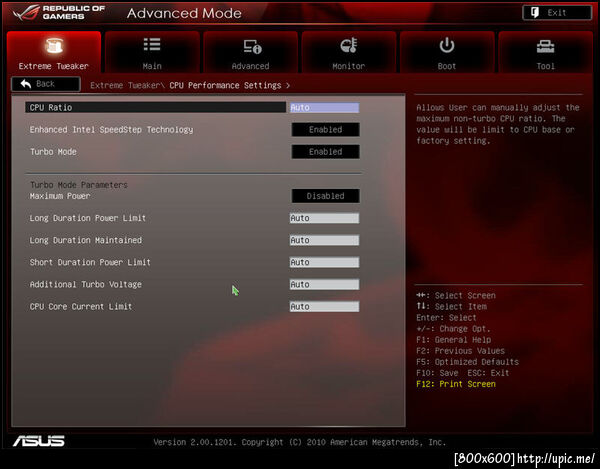Screen dimensions: 600x469
Task: Select the CPU Ratio Auto field
Action: tap(324, 107)
